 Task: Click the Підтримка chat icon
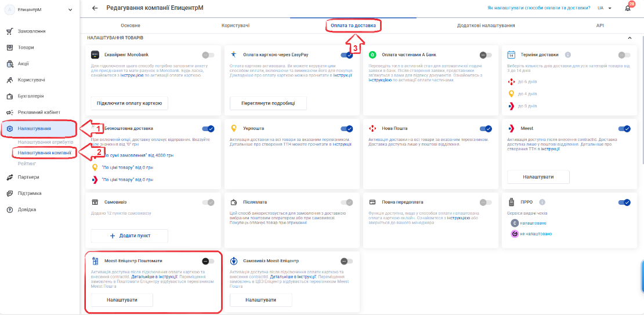[x=10, y=193]
